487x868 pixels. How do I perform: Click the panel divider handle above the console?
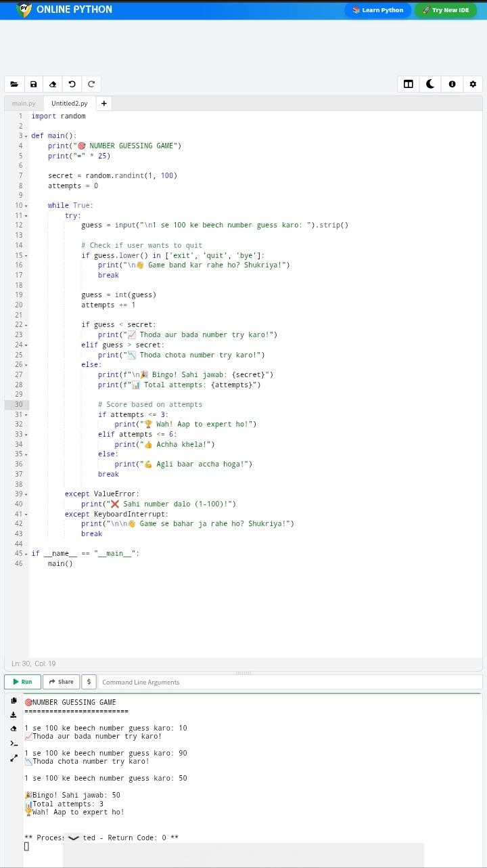(x=243, y=672)
